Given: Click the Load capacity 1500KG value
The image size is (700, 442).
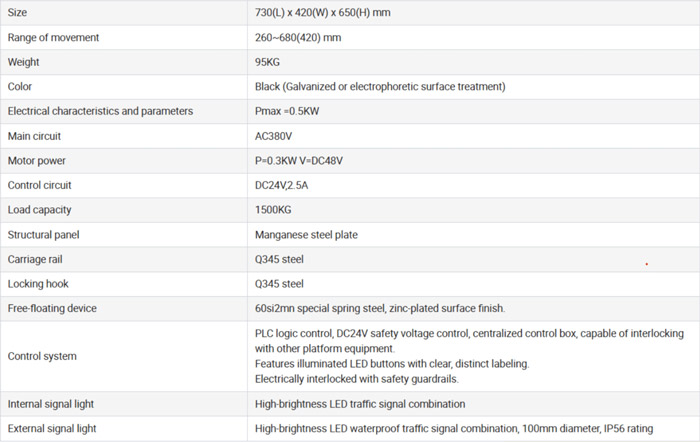Looking at the screenshot, I should coord(273,210).
